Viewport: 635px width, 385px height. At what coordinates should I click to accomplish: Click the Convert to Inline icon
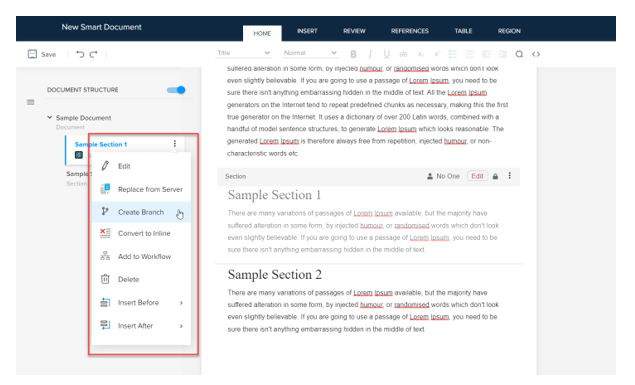(x=105, y=233)
